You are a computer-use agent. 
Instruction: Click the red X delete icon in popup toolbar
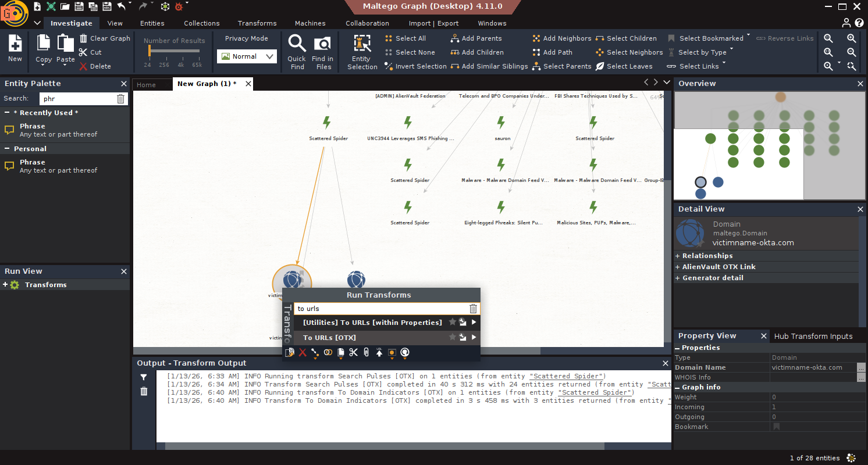303,352
